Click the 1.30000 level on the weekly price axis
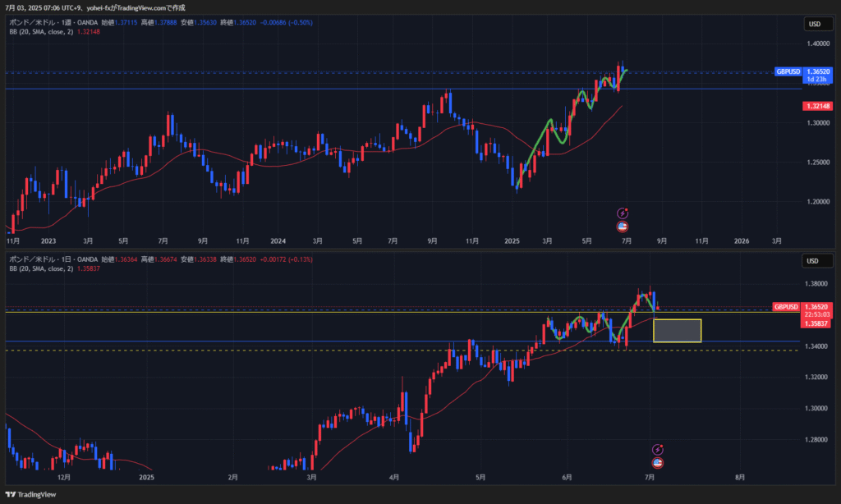This screenshot has width=841, height=504. (818, 123)
